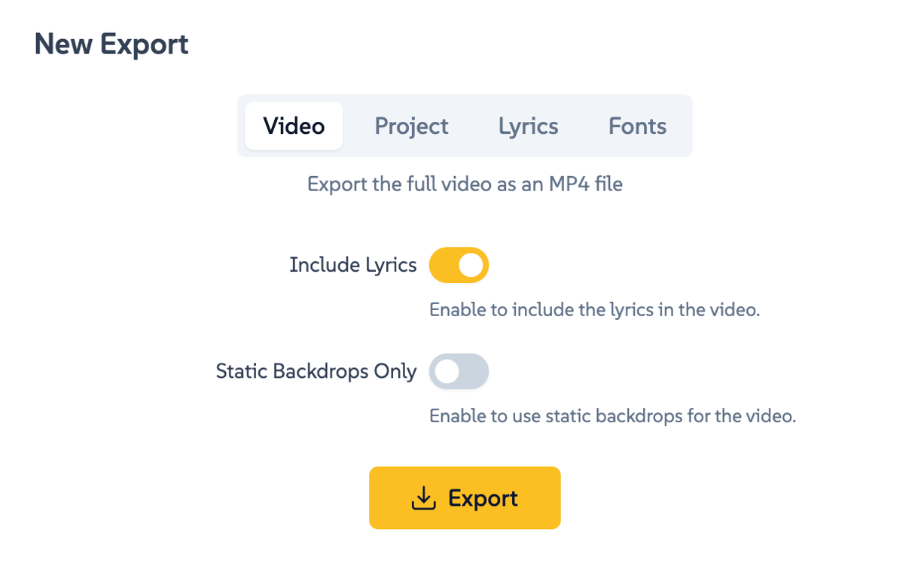
Task: Click the white knob of Static Backdrops switch
Action: click(x=447, y=372)
